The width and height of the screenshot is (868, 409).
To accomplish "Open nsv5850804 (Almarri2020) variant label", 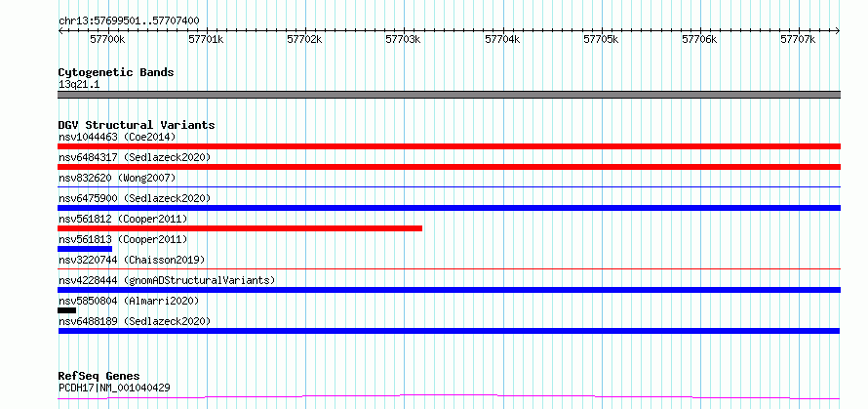I will [x=129, y=301].
